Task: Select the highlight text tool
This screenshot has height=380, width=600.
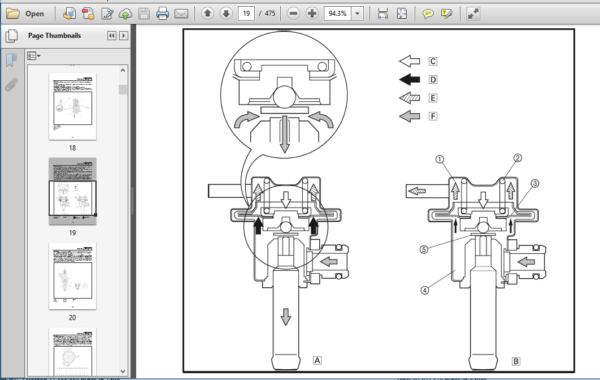Action: [x=447, y=14]
